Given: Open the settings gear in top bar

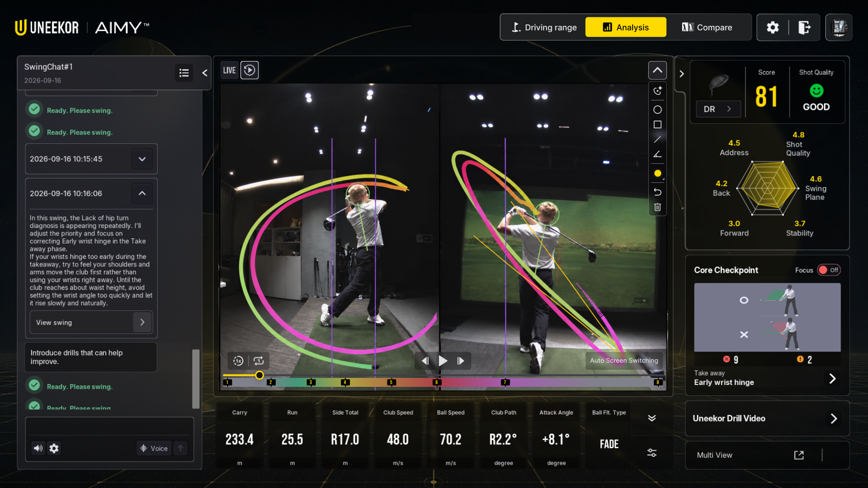Looking at the screenshot, I should 772,27.
